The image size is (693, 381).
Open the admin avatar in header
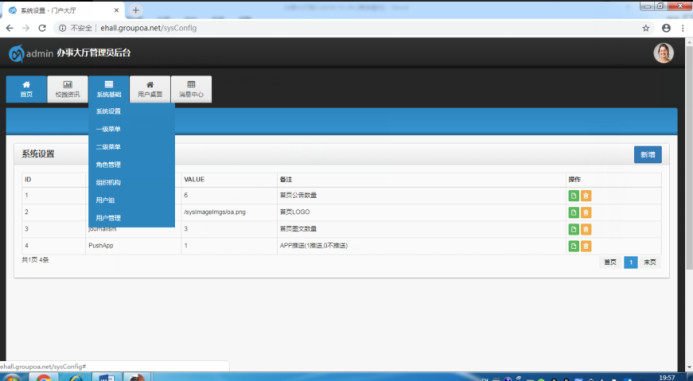coord(663,53)
